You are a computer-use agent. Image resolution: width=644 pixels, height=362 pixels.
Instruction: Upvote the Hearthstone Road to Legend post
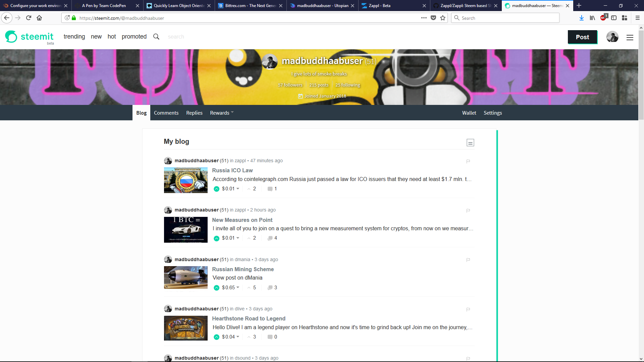pos(216,337)
